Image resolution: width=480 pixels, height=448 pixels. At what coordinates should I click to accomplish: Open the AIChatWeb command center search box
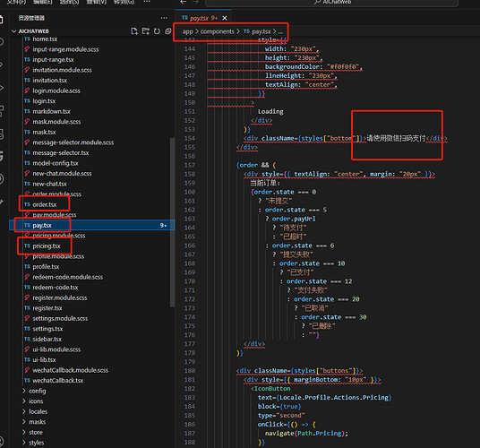pyautogui.click(x=331, y=2)
